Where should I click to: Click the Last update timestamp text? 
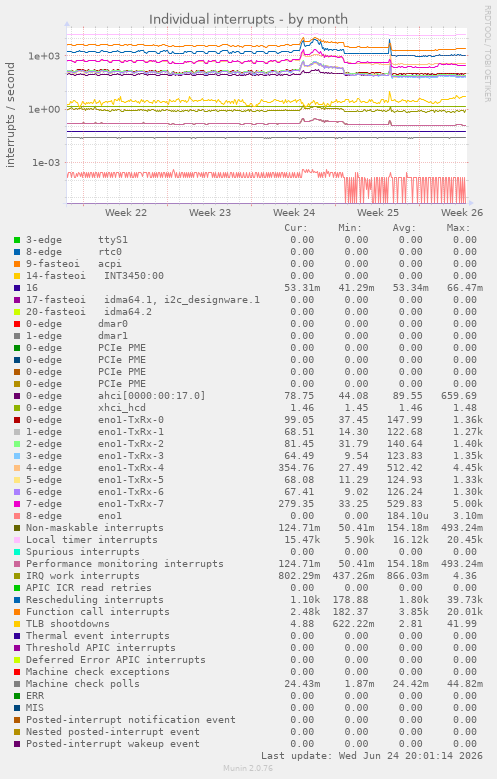click(372, 756)
